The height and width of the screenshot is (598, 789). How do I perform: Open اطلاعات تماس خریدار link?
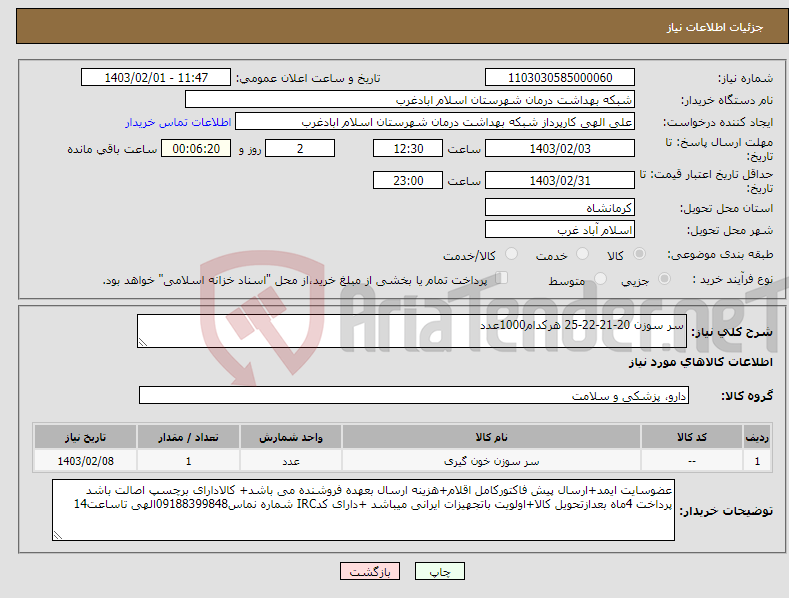pos(178,122)
